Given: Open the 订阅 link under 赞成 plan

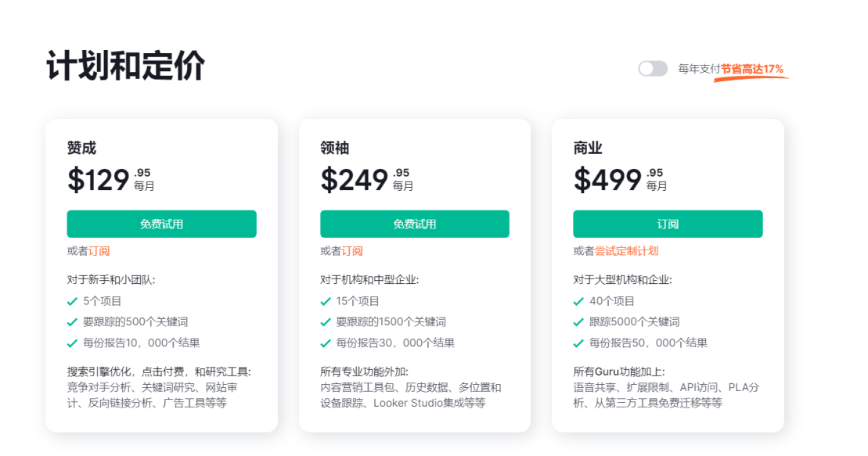Looking at the screenshot, I should pyautogui.click(x=99, y=251).
